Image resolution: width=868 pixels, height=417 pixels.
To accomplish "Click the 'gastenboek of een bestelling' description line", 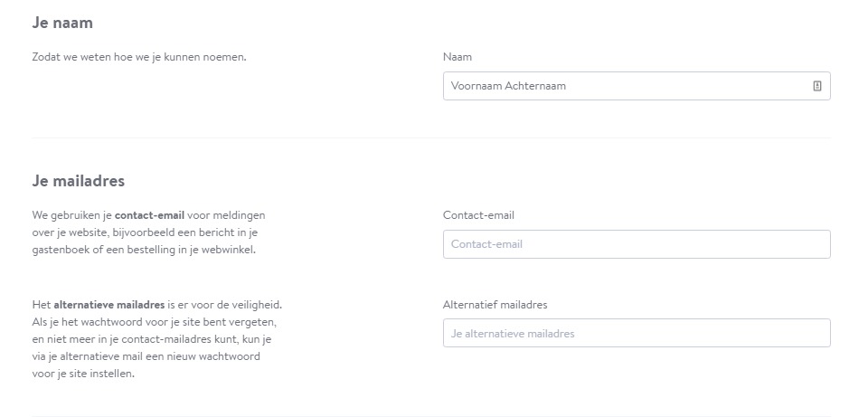I will pyautogui.click(x=144, y=250).
